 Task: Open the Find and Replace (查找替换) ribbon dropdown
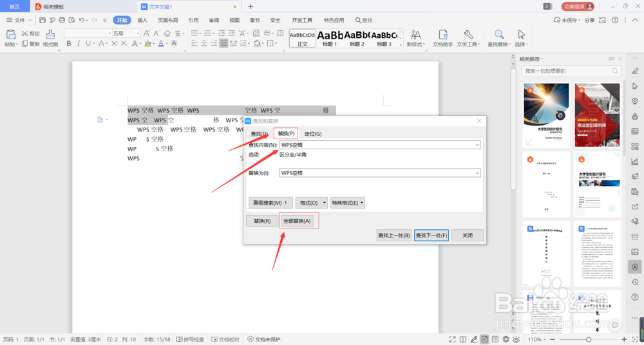498,44
